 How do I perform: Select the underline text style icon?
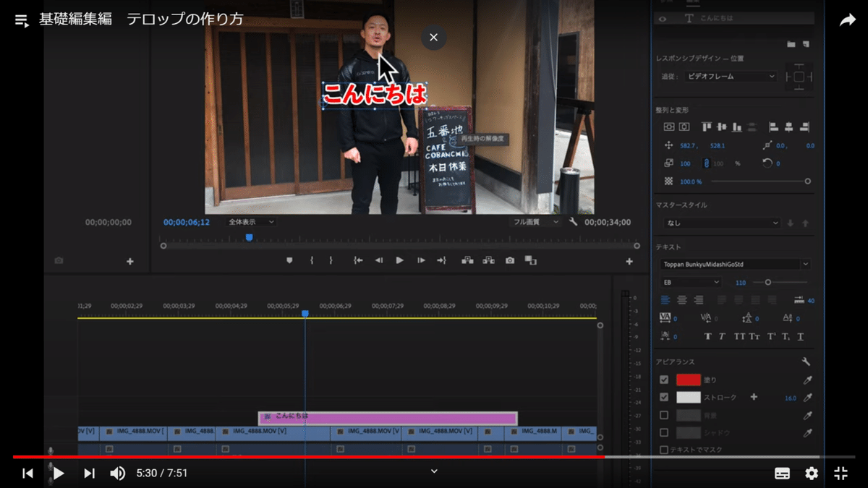(x=800, y=337)
